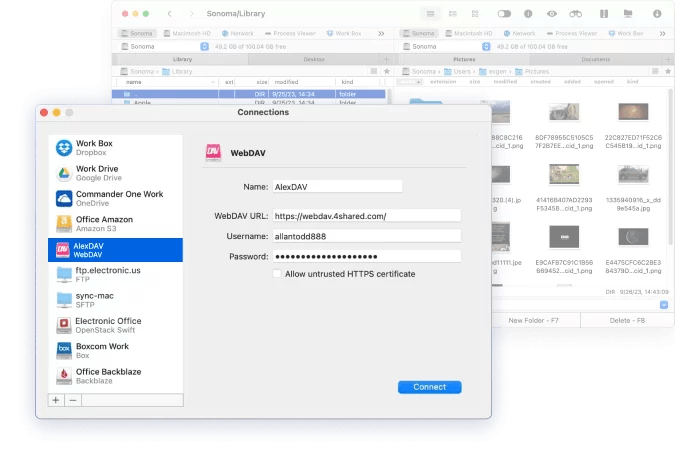The height and width of the screenshot is (452, 675).
Task: Remove the selected connection with minus button
Action: pyautogui.click(x=73, y=400)
